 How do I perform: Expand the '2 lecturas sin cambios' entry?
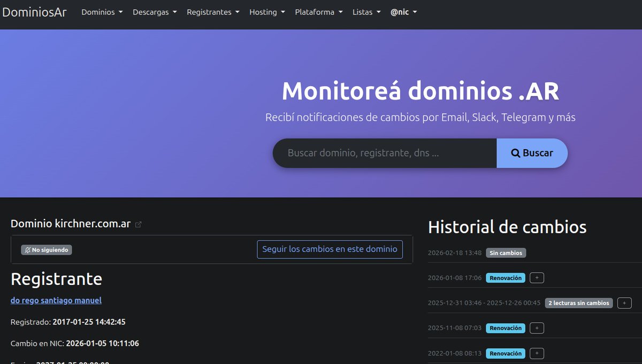624,303
